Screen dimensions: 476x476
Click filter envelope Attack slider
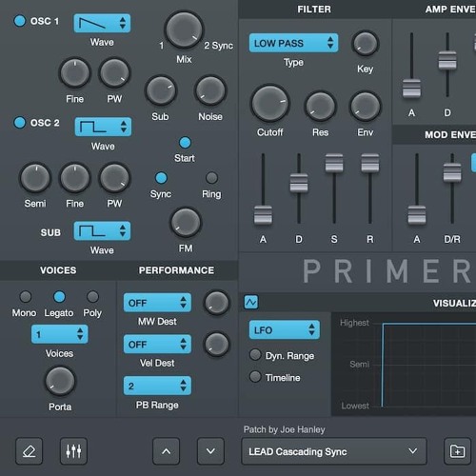263,215
